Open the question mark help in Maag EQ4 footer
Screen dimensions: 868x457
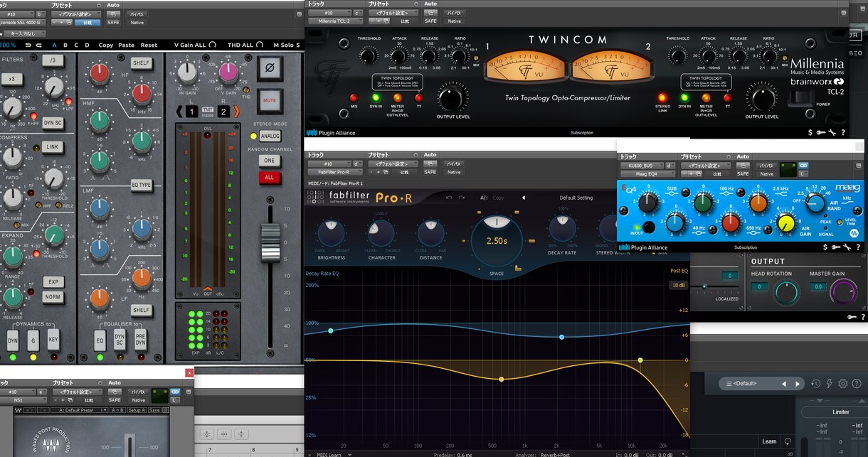[x=857, y=247]
